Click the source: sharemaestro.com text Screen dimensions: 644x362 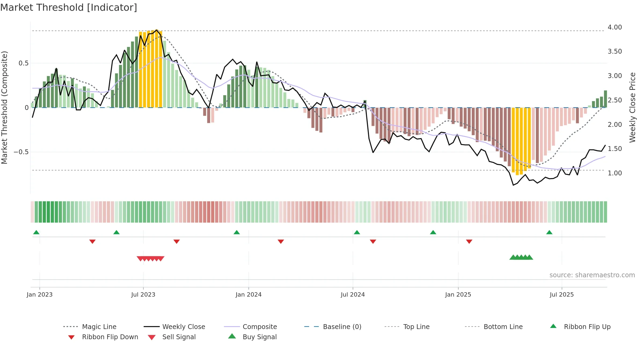[592, 275]
